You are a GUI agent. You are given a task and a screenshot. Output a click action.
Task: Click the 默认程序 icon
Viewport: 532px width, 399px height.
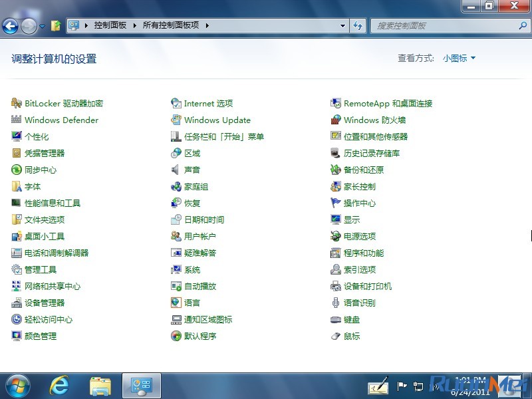[x=176, y=336]
